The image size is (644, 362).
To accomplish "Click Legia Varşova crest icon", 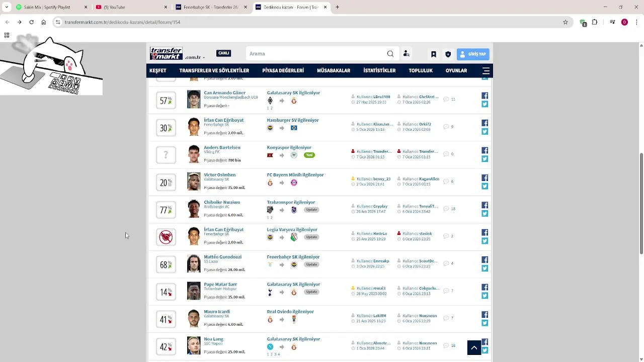I will click(x=294, y=237).
